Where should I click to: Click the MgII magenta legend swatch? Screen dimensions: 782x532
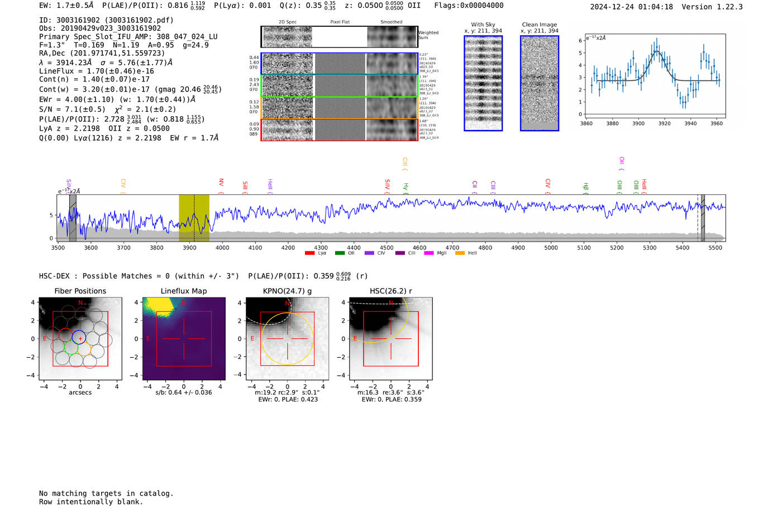(429, 253)
